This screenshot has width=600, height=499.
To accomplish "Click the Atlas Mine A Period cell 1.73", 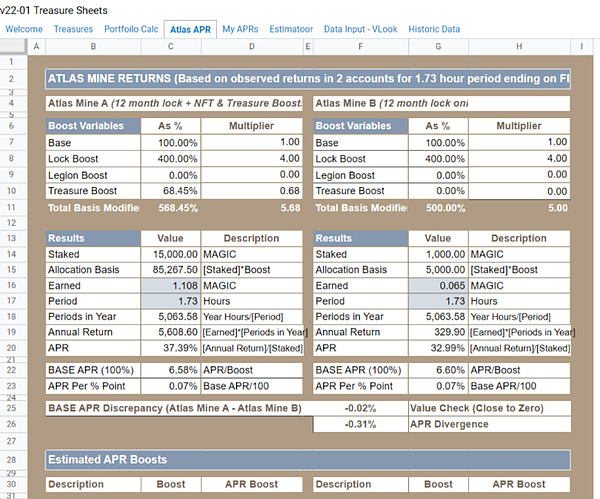I will (170, 301).
